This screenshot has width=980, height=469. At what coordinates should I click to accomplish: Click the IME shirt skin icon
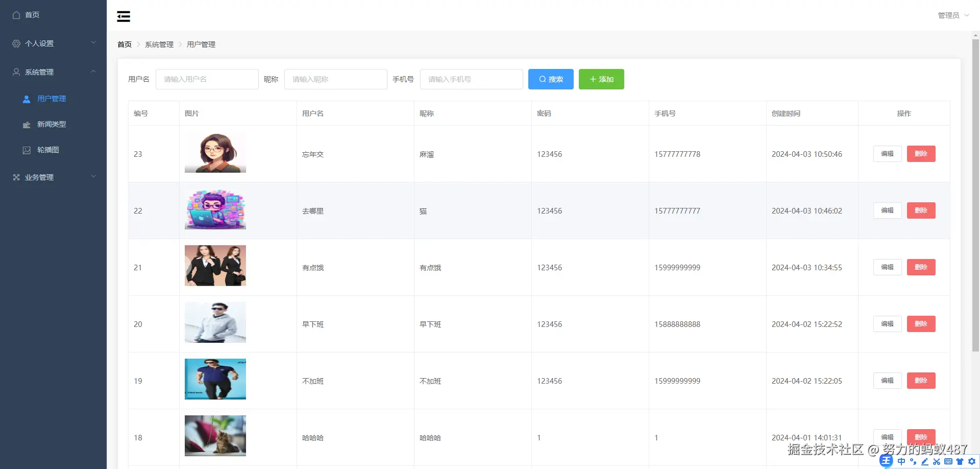960,461
